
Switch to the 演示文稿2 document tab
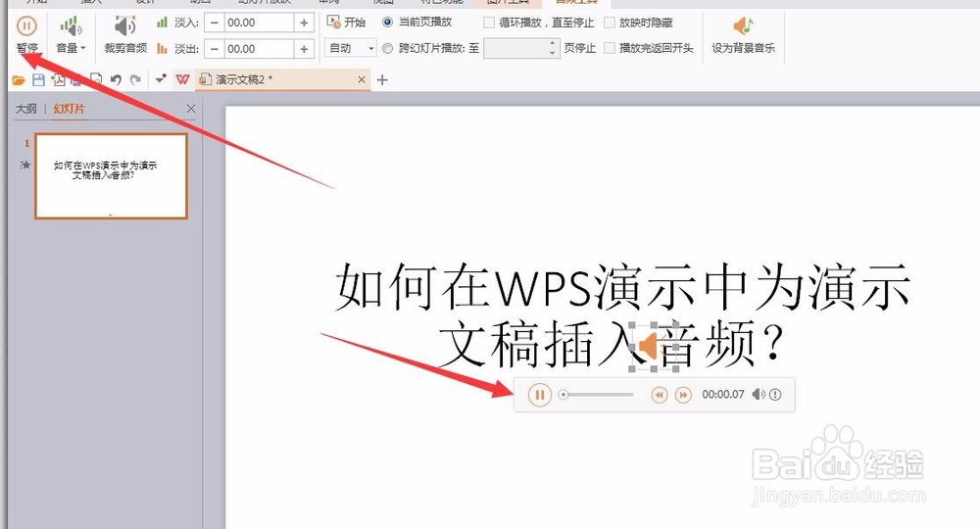(x=282, y=79)
